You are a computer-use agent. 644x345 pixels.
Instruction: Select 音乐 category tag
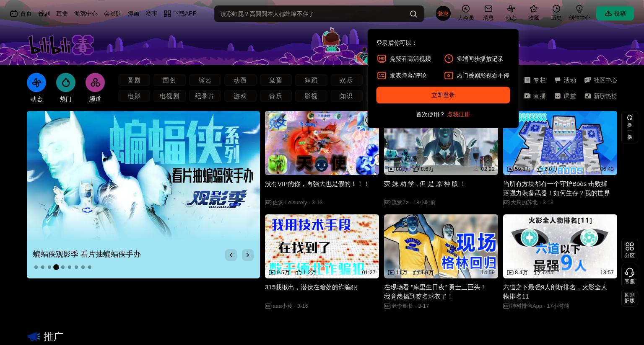coord(275,96)
